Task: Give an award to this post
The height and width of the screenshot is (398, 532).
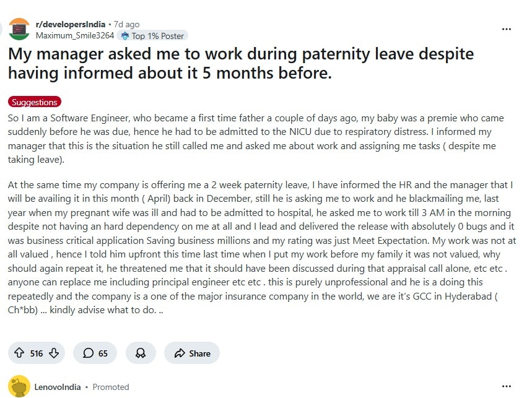Action: click(x=141, y=353)
